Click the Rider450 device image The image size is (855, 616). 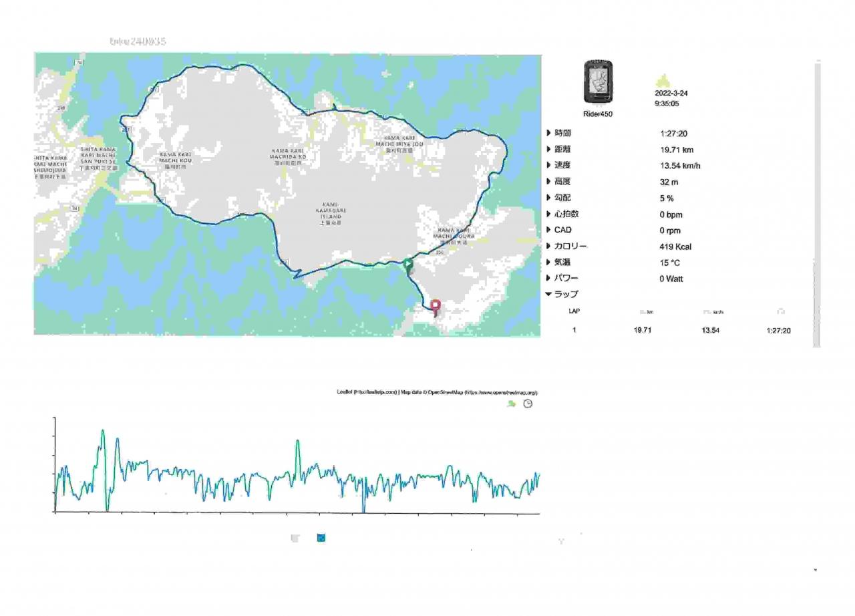click(598, 84)
